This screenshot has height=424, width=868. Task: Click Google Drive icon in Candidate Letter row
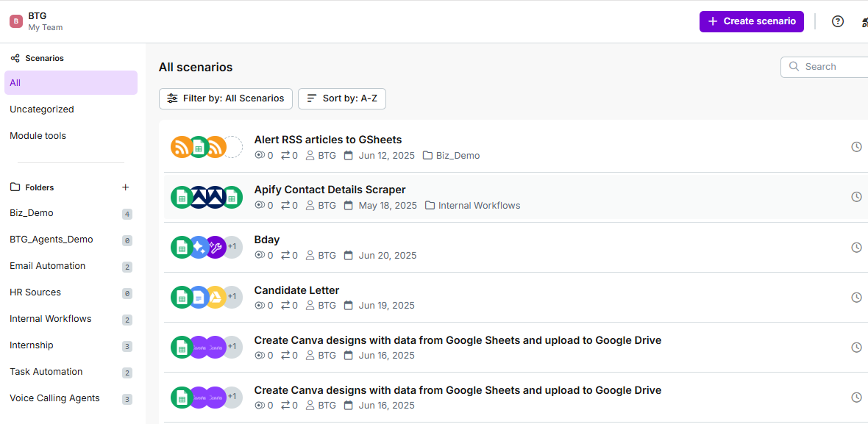215,297
